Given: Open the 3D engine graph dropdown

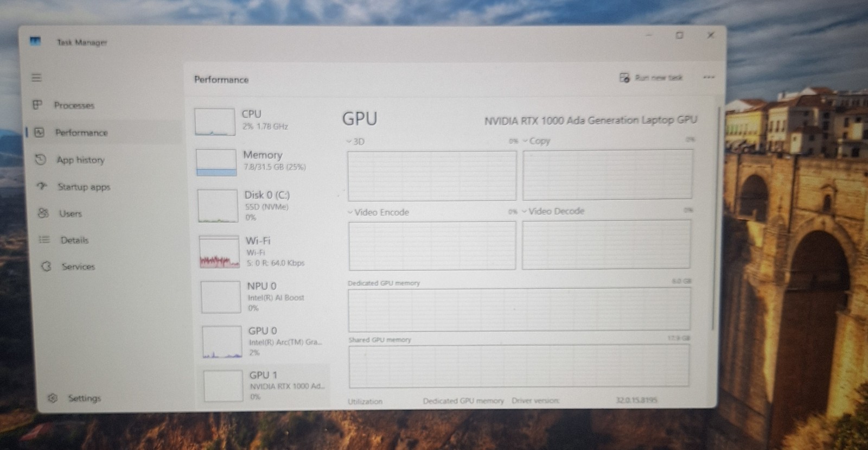Looking at the screenshot, I should 356,142.
